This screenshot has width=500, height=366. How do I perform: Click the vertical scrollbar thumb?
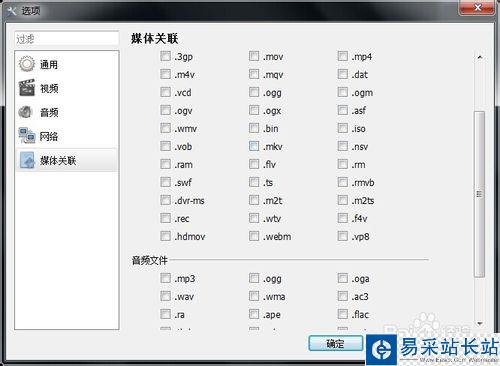[479, 194]
